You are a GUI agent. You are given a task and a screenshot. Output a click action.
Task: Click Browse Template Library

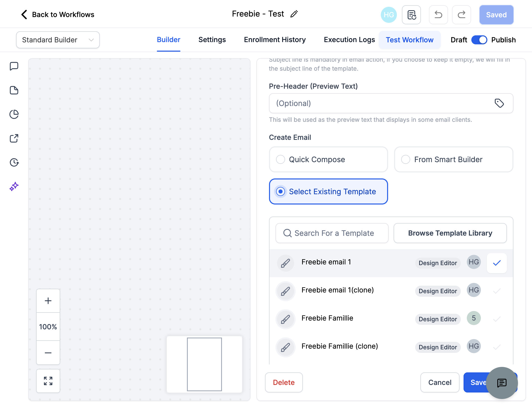pos(450,233)
